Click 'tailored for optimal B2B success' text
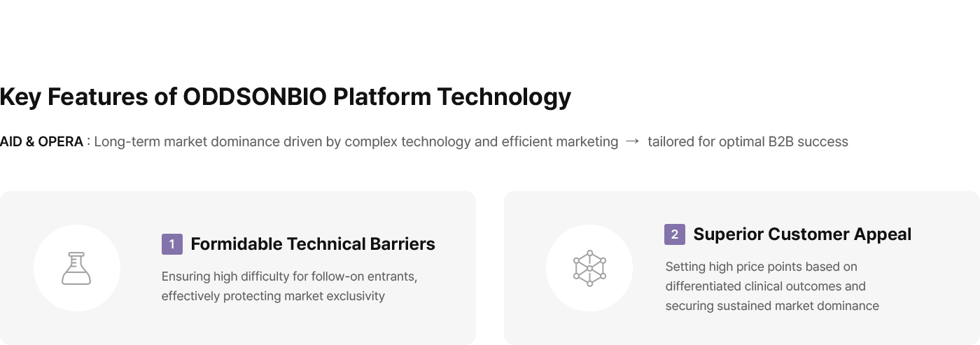Image resolution: width=980 pixels, height=345 pixels. pos(748,142)
